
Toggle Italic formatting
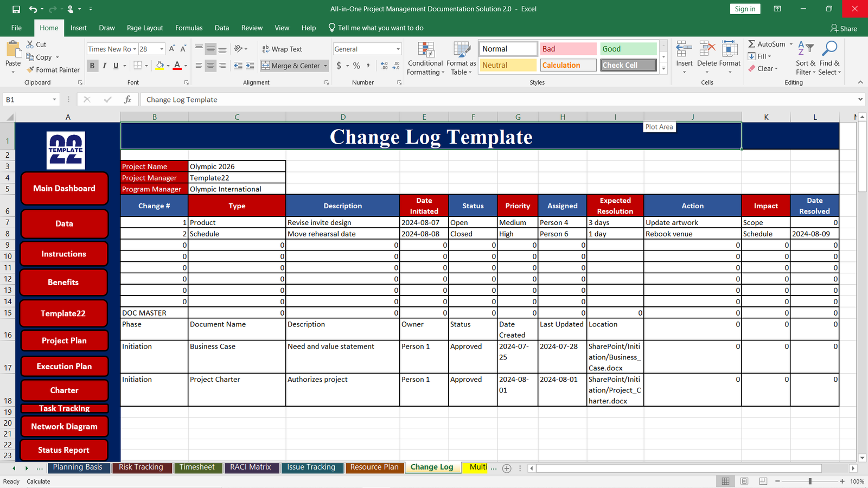tap(104, 66)
